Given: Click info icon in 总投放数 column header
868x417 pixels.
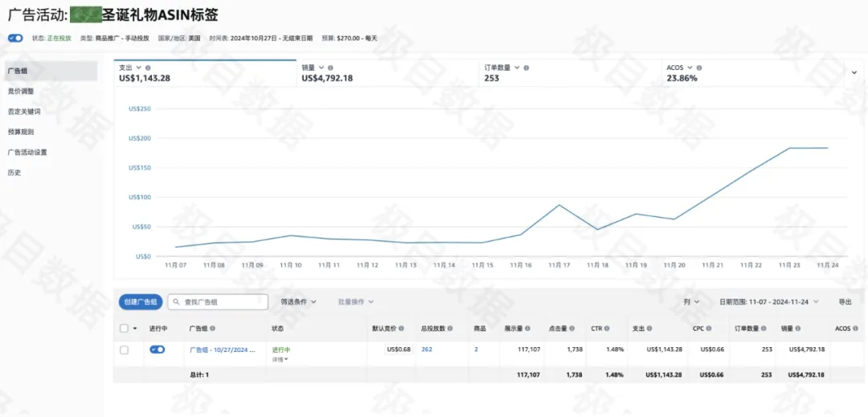Looking at the screenshot, I should click(x=450, y=329).
